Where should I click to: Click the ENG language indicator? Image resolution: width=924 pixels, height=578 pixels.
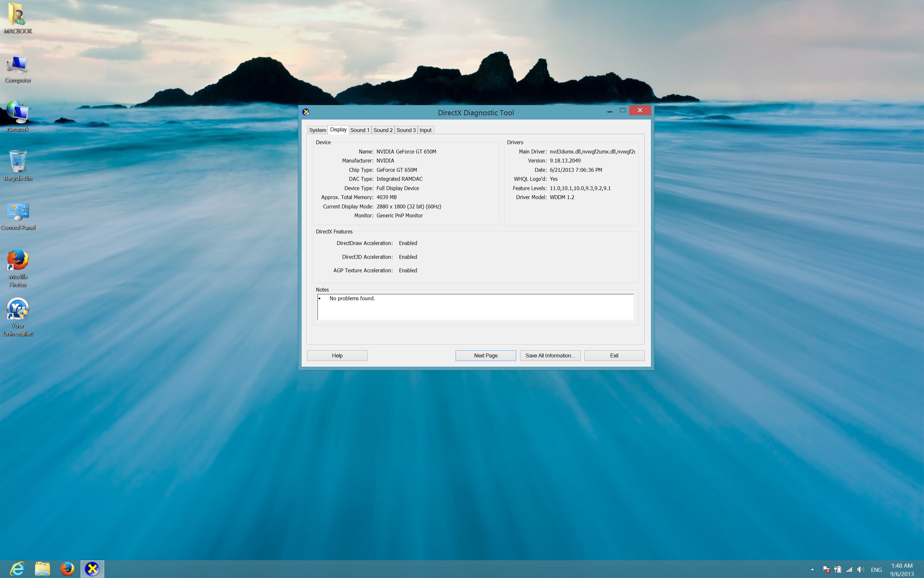pos(876,570)
